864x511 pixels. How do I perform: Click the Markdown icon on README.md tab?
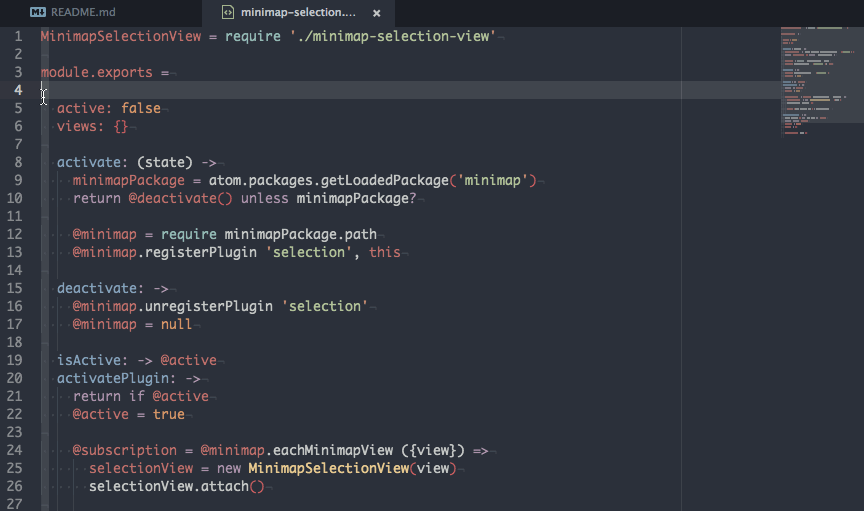point(37,13)
